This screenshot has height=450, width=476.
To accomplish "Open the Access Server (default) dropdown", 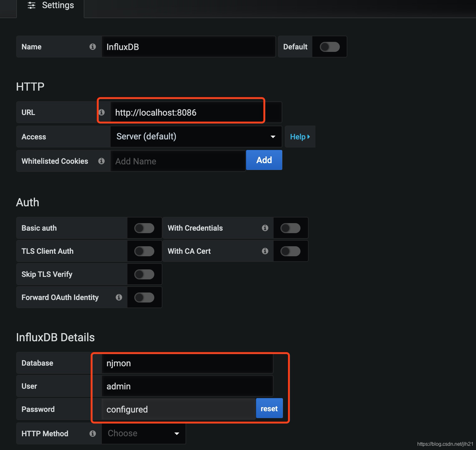I will coord(196,137).
